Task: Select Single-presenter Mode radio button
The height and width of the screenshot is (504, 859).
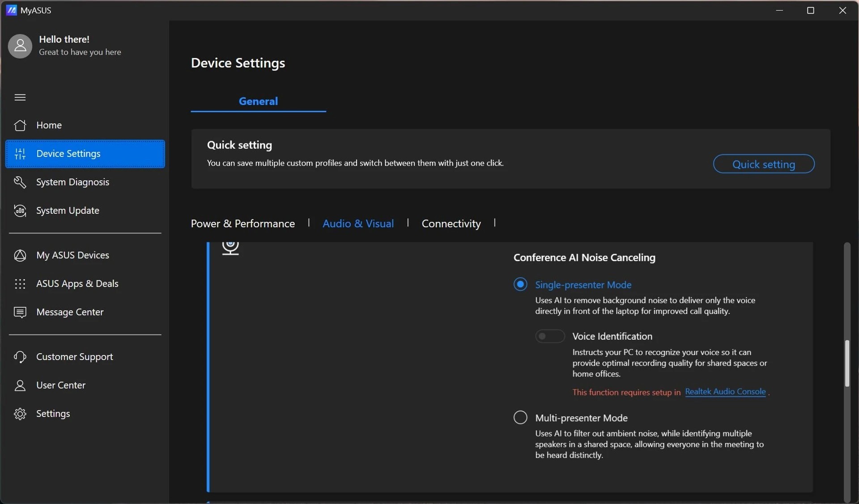Action: pyautogui.click(x=520, y=284)
